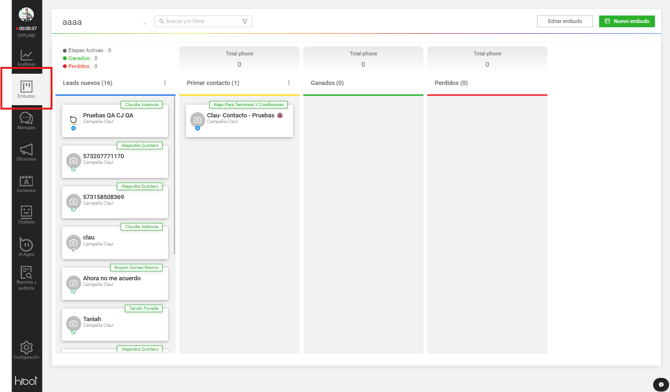The width and height of the screenshot is (670, 392).
Task: Open Reportes y auditoría icon
Action: pos(26,278)
